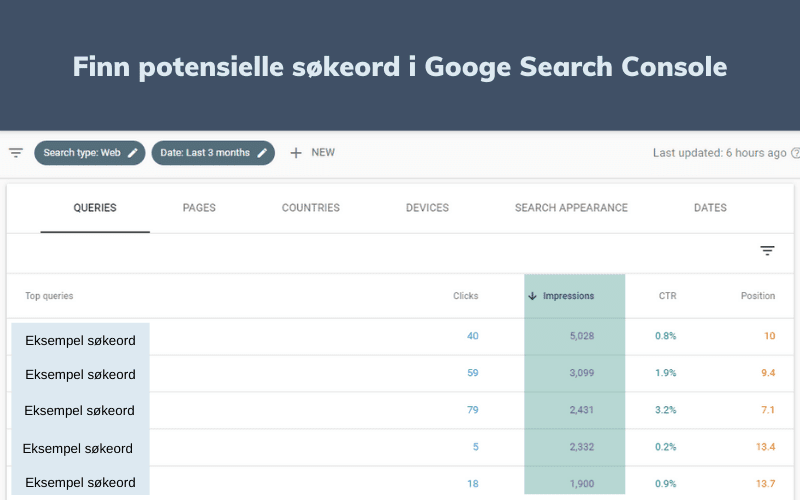Click the 2,332 impressions value
800x500 pixels.
(x=582, y=447)
